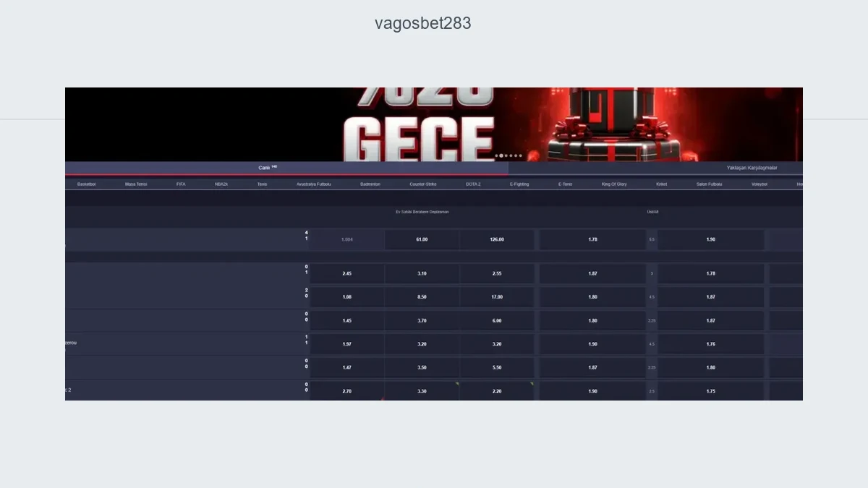Select the 17.00 odds button
The image size is (868, 488).
(x=497, y=297)
